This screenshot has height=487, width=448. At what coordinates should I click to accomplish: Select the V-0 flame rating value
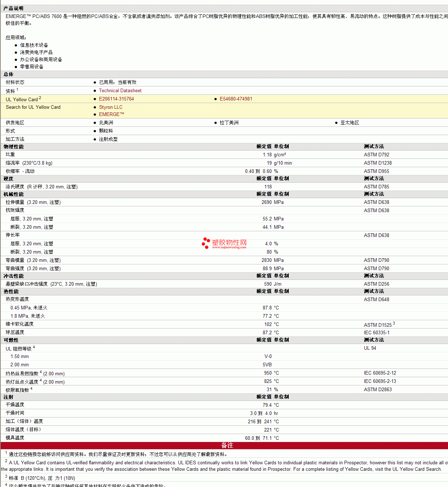tap(268, 357)
